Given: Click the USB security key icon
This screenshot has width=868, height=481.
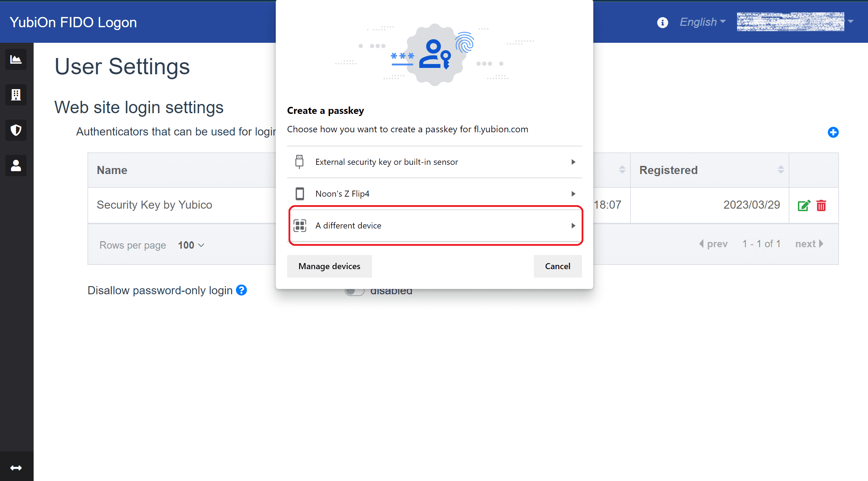Looking at the screenshot, I should (x=299, y=162).
